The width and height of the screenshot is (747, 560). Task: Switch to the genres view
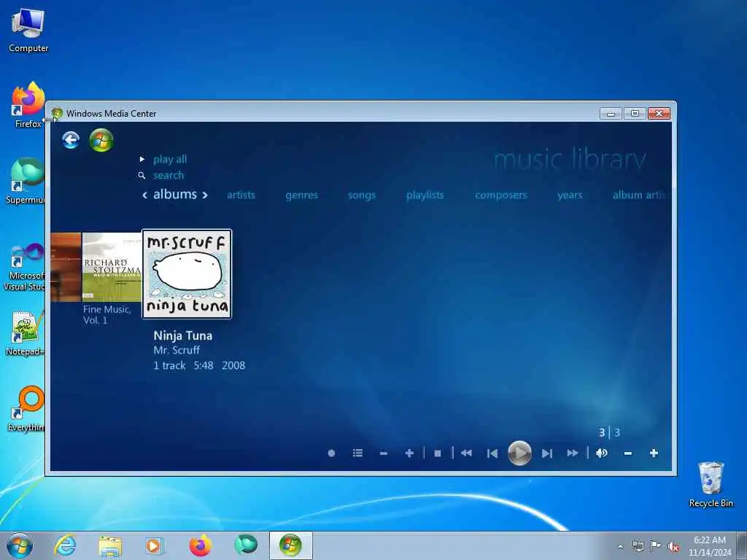301,195
